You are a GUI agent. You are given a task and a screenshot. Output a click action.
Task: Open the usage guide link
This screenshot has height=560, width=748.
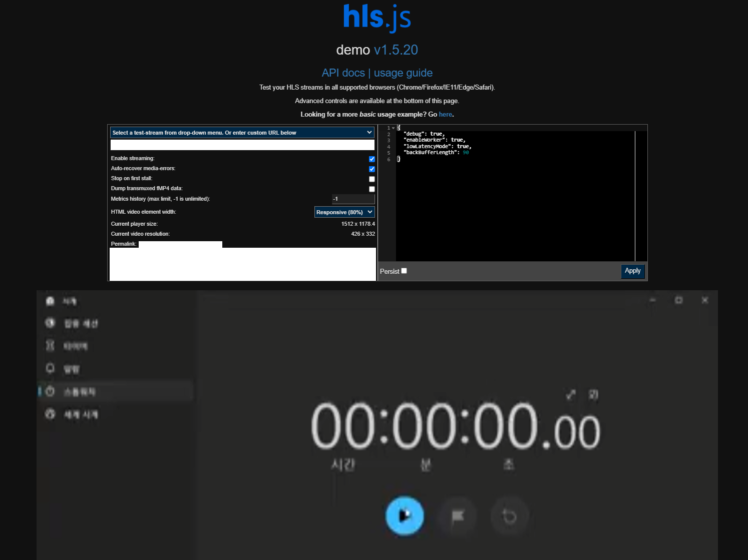(x=403, y=73)
